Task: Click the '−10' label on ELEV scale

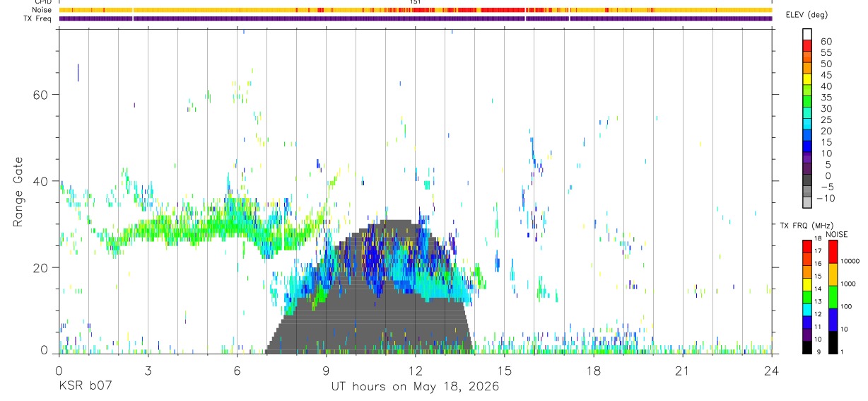Action: click(825, 198)
